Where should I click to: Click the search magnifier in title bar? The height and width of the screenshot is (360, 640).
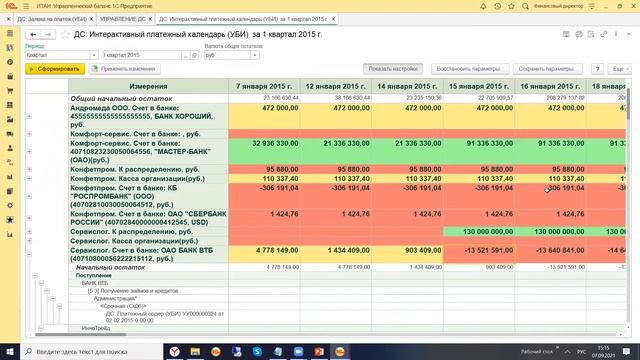coord(525,6)
